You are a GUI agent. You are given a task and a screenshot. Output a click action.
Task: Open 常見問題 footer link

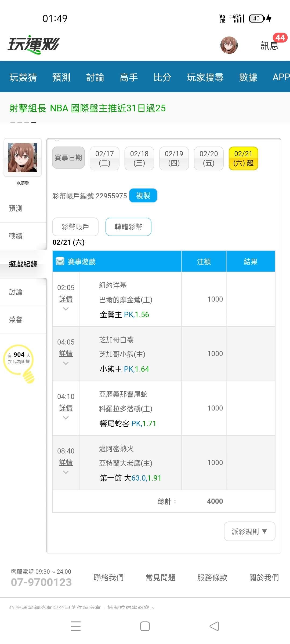coord(160,577)
